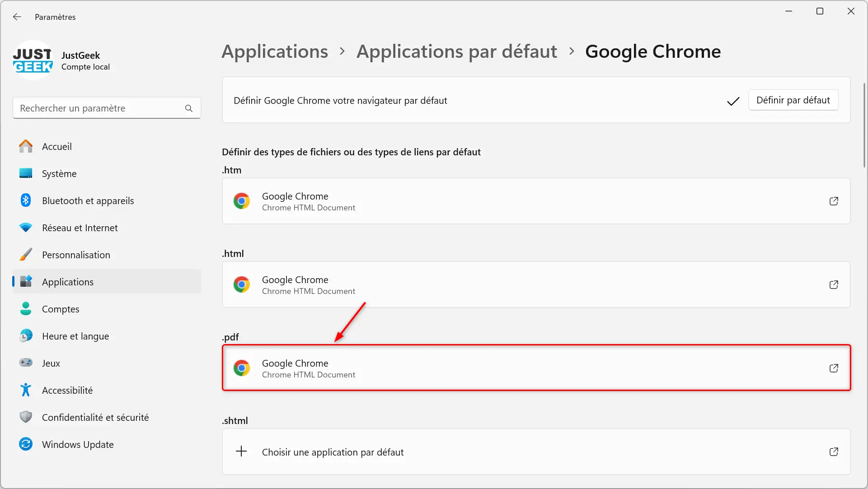Expand the .pdf file type external link
The height and width of the screenshot is (489, 868).
tap(833, 368)
